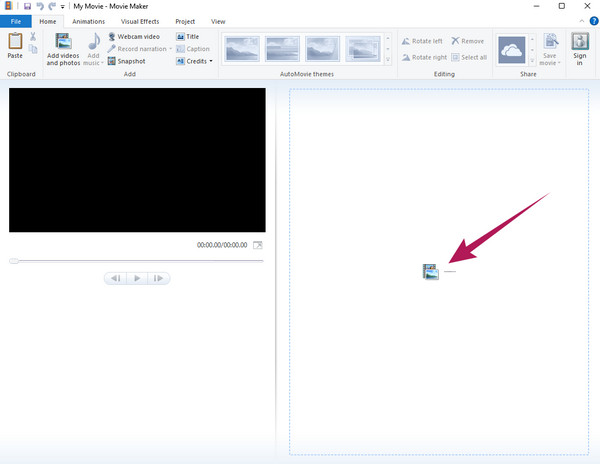The image size is (600, 464).
Task: Collapse the ribbon with up chevron
Action: 582,21
